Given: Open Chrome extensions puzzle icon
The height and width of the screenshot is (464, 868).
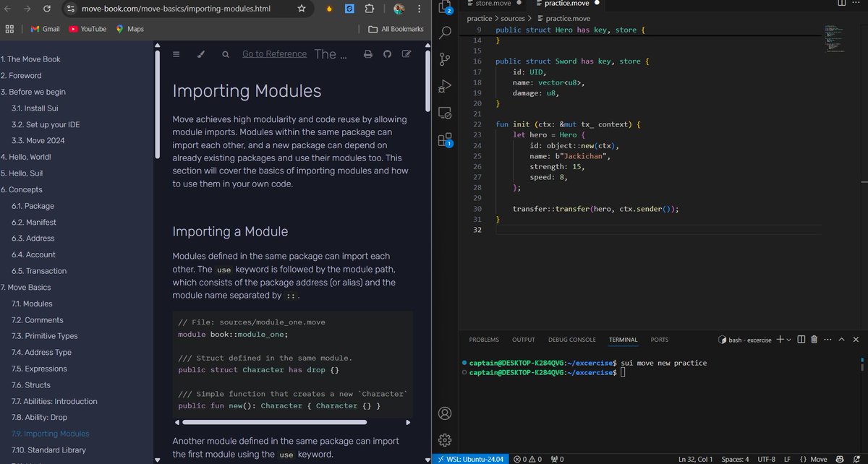Looking at the screenshot, I should (370, 9).
